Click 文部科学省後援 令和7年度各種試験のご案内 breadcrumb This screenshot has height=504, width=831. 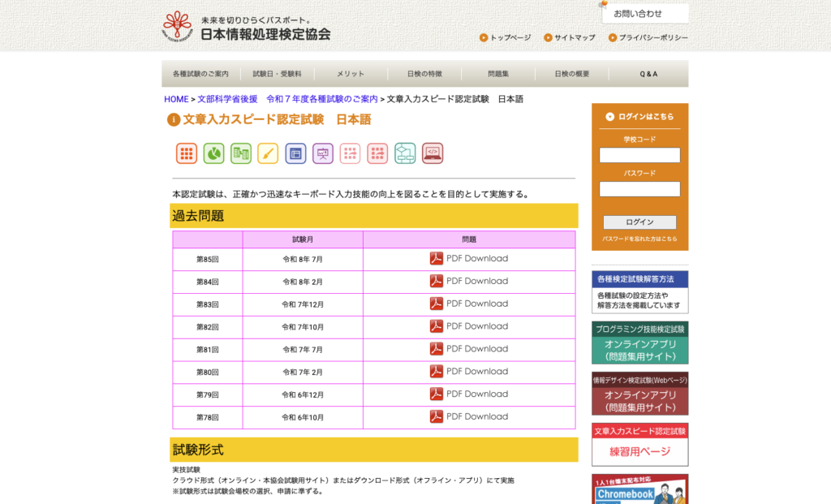(288, 99)
